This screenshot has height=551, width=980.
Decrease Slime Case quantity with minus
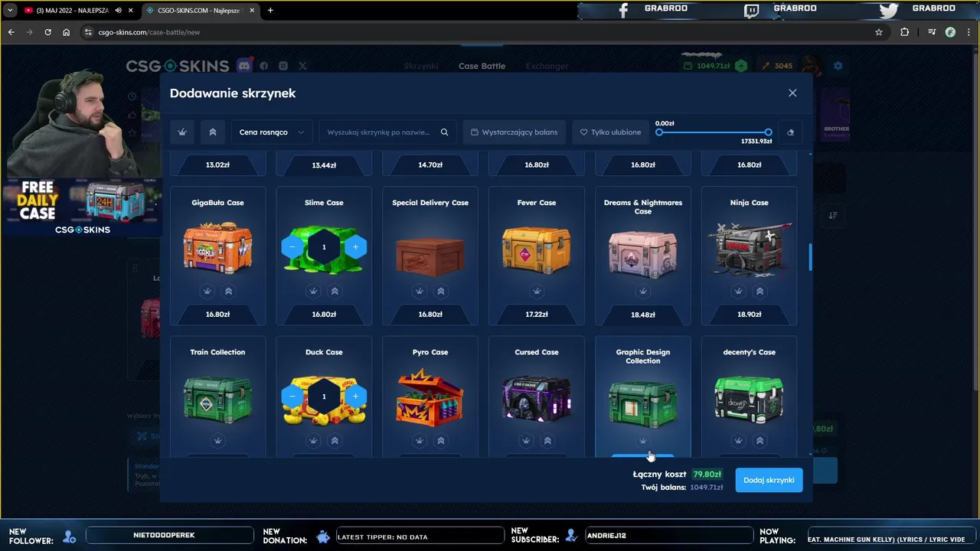click(292, 247)
